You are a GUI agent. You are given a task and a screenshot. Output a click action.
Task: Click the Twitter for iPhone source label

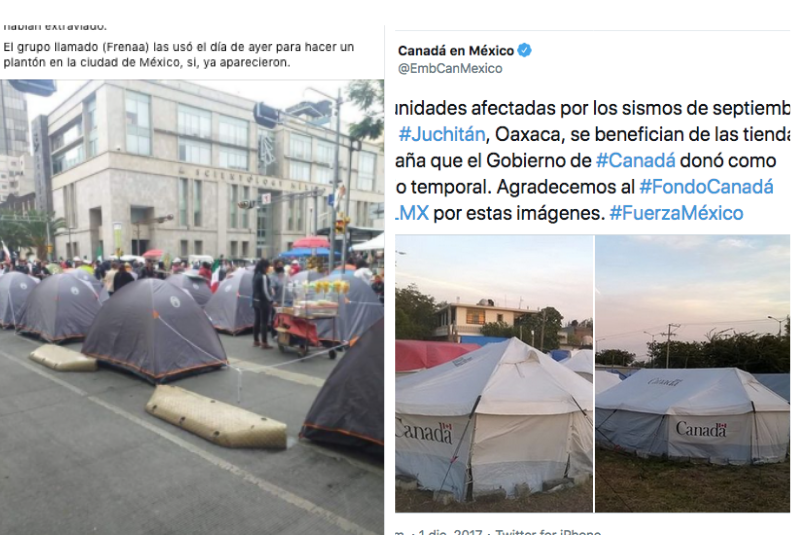tap(548, 531)
